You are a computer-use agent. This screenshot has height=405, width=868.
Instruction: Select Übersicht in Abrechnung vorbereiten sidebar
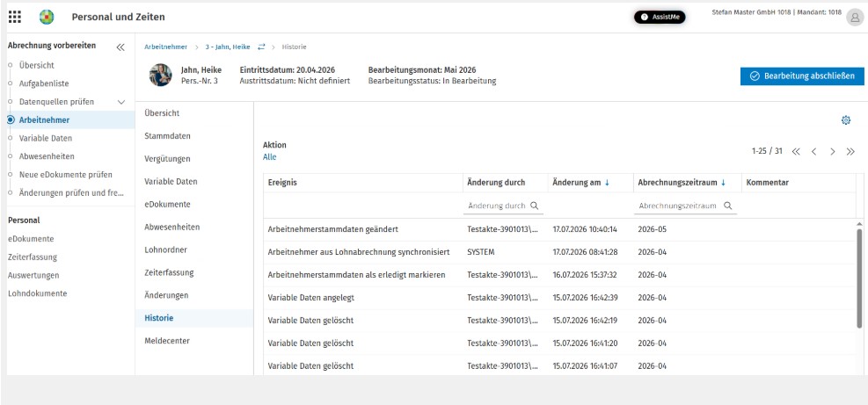(37, 65)
